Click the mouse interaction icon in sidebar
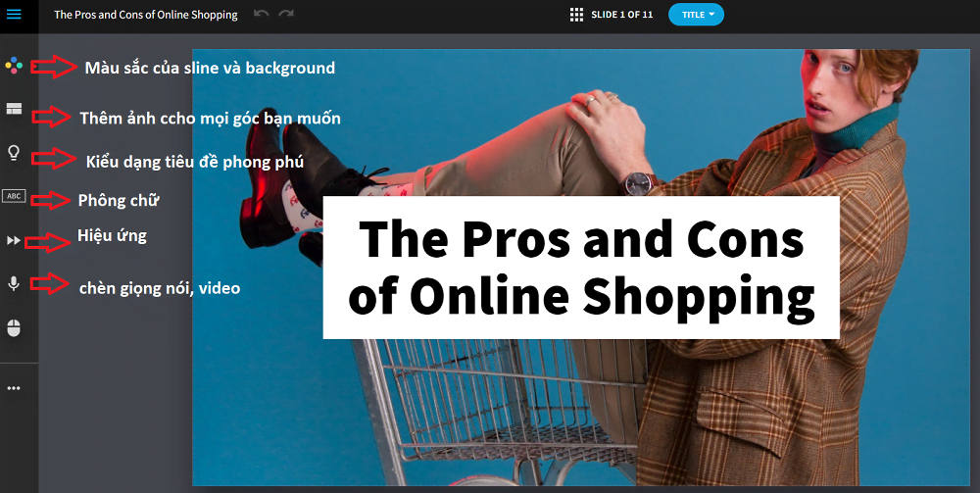The width and height of the screenshot is (980, 493). [x=14, y=327]
